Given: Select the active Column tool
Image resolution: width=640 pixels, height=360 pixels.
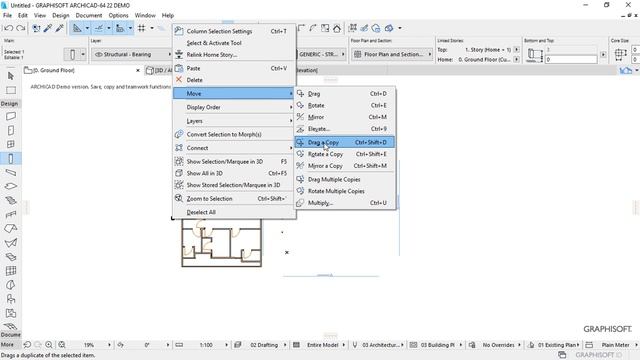Looking at the screenshot, I should [11, 158].
